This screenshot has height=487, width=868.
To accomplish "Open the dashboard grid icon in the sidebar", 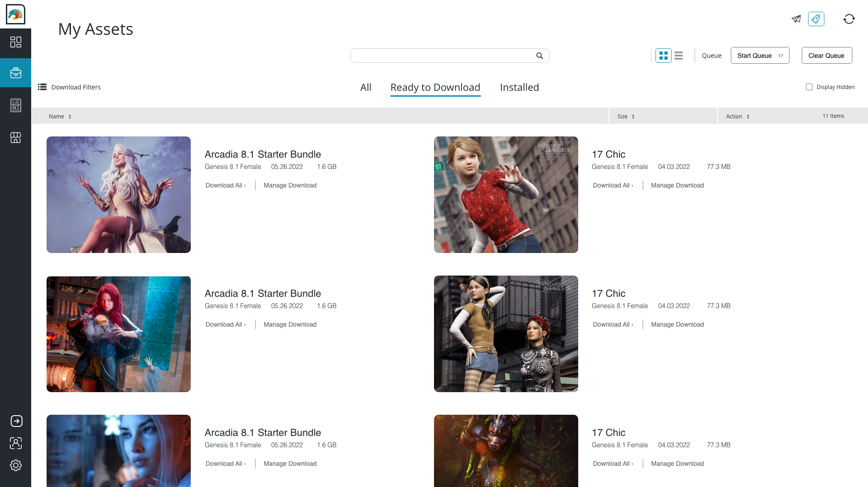I will [x=16, y=42].
